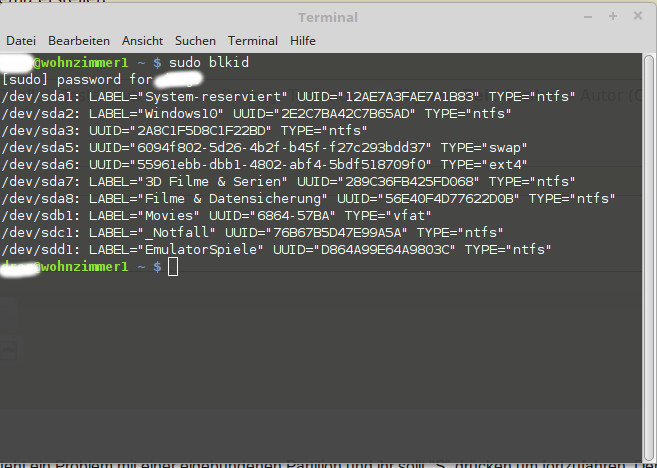Open the Bearbeiten menu
The image size is (657, 468).
[79, 41]
